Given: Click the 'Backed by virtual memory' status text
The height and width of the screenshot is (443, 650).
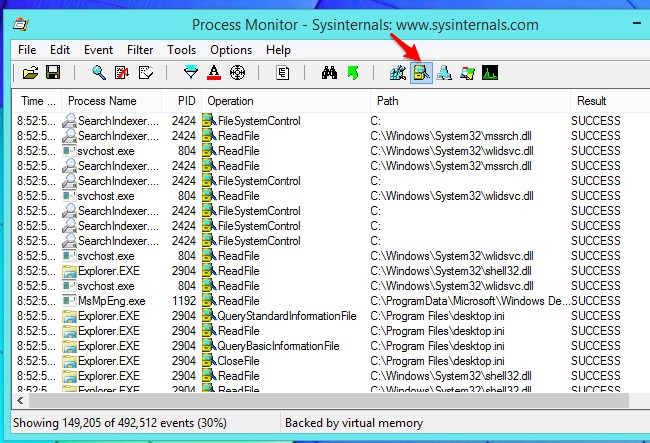Looking at the screenshot, I should click(x=354, y=423).
